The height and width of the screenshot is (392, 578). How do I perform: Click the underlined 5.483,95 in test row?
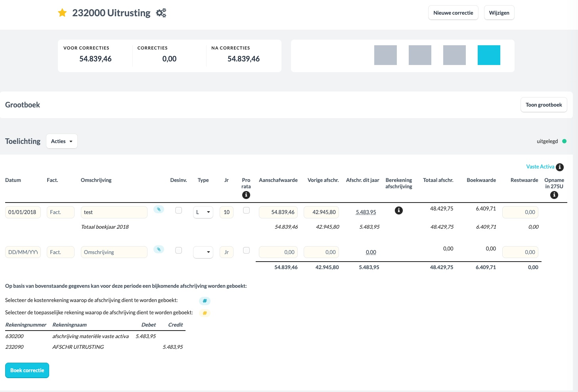pos(366,212)
